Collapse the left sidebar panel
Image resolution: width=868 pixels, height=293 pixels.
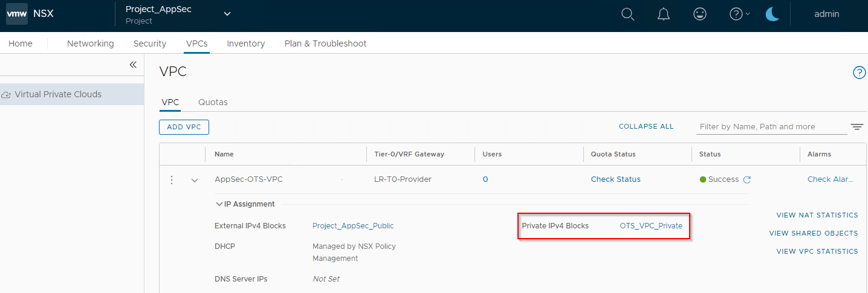(133, 65)
